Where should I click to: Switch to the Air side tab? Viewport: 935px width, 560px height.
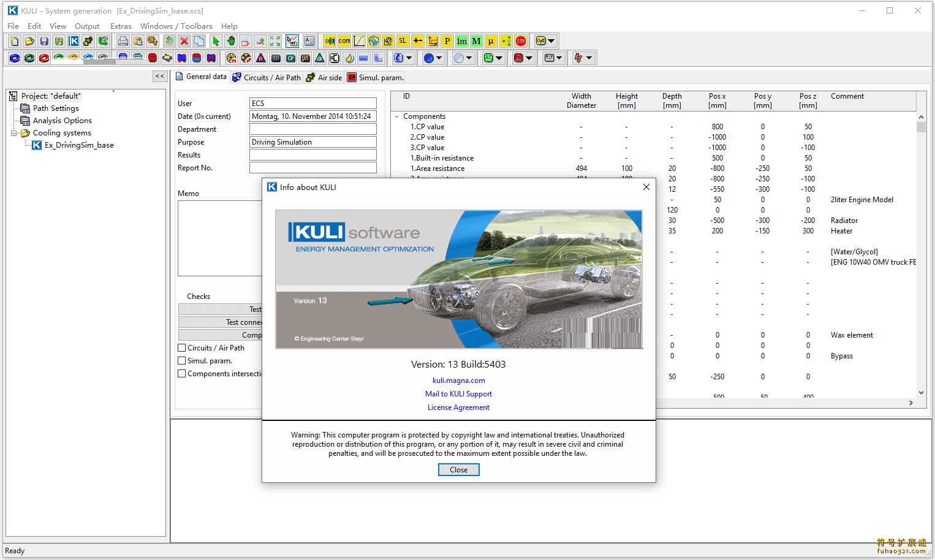coord(324,78)
